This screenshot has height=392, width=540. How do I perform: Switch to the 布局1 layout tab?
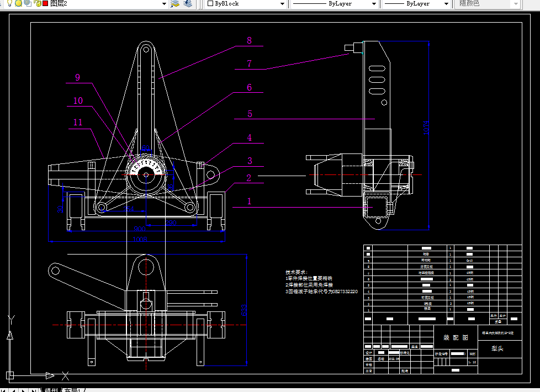[72, 390]
